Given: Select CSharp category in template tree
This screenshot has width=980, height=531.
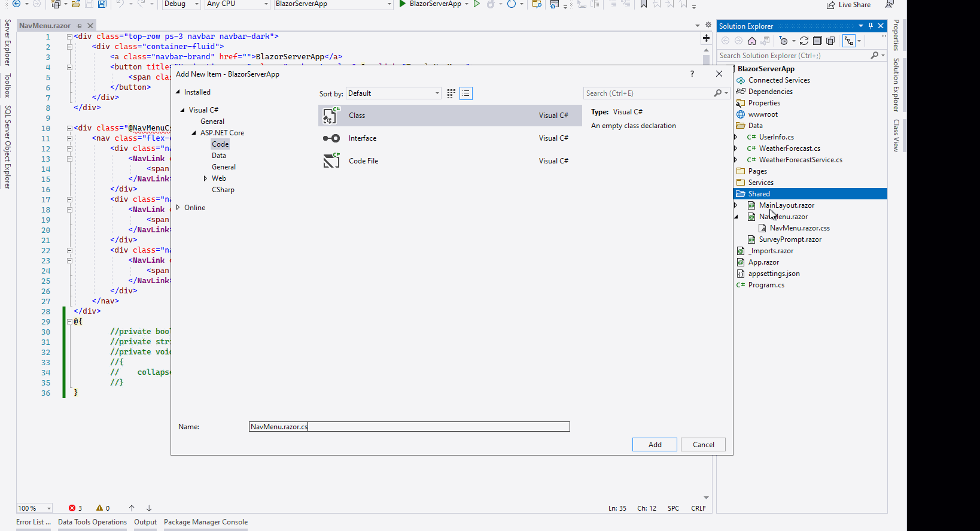Looking at the screenshot, I should coord(223,190).
